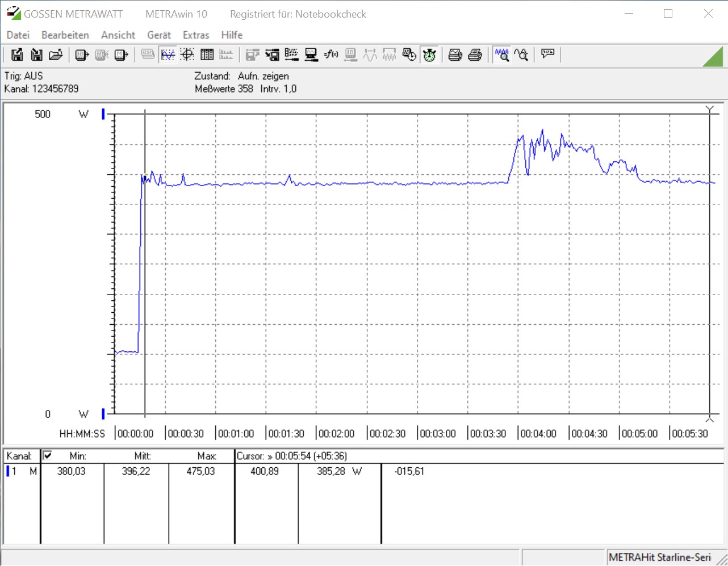This screenshot has height=566, width=728.
Task: Click the green triangle status indicator
Action: point(713,57)
